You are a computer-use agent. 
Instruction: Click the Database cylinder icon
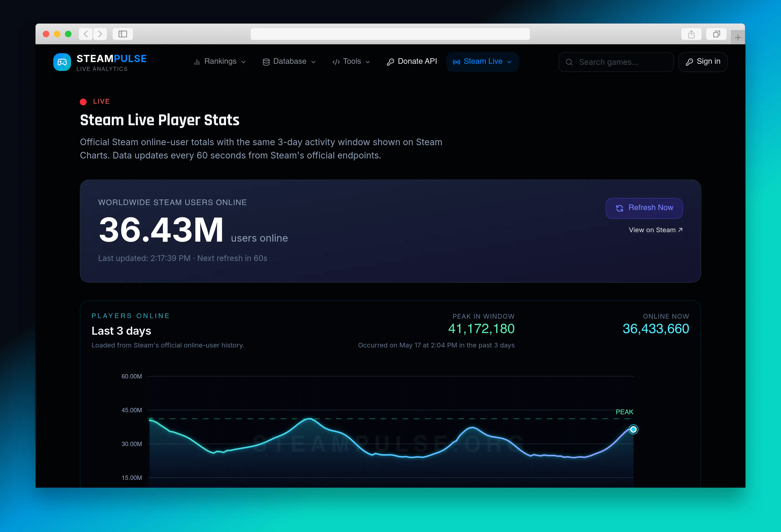pos(266,62)
